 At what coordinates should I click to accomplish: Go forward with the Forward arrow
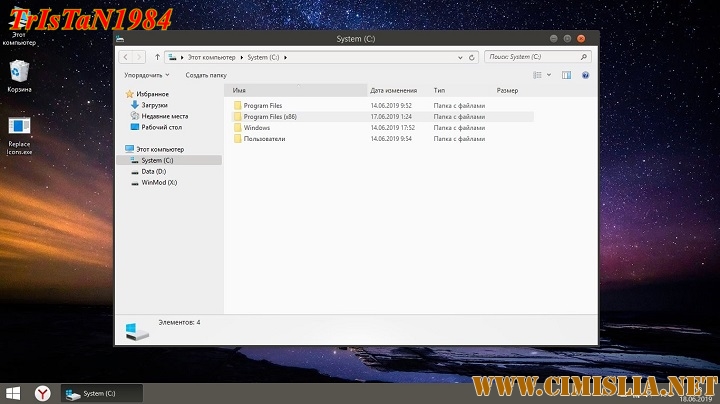(x=139, y=57)
